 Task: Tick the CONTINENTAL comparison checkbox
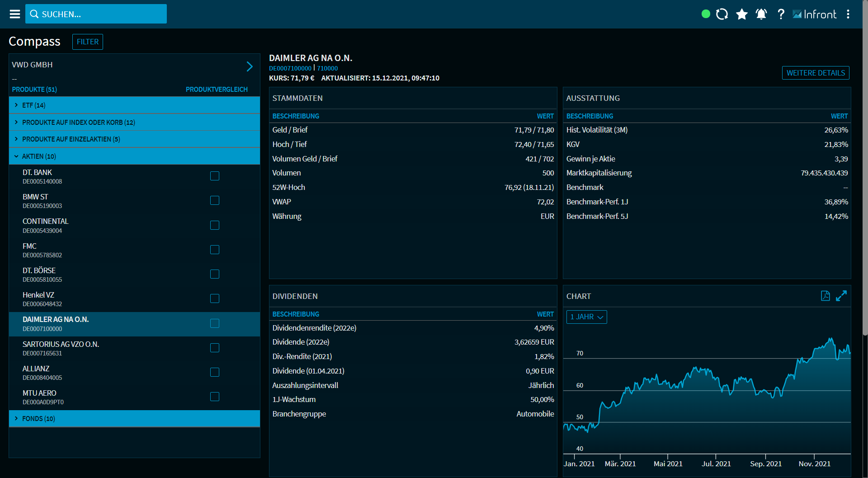215,225
